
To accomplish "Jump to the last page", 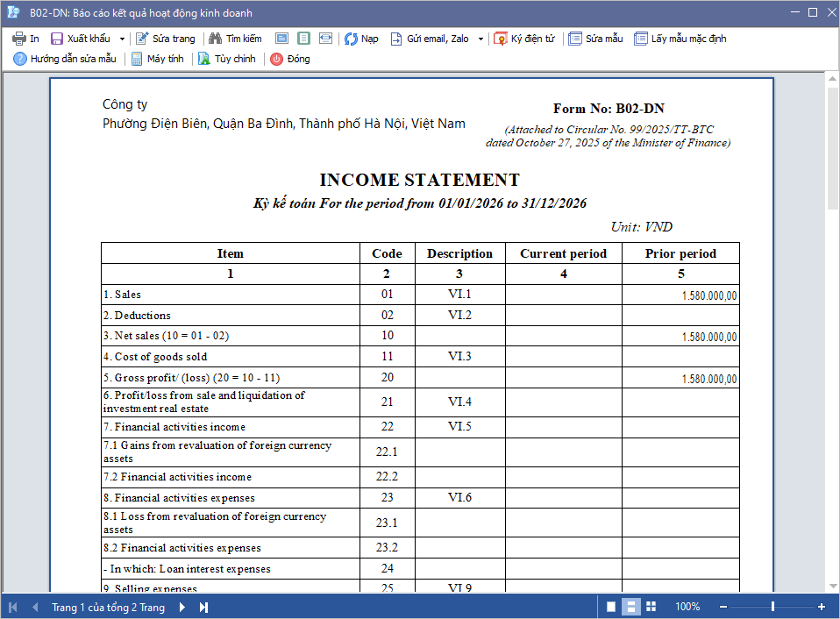I will (203, 607).
